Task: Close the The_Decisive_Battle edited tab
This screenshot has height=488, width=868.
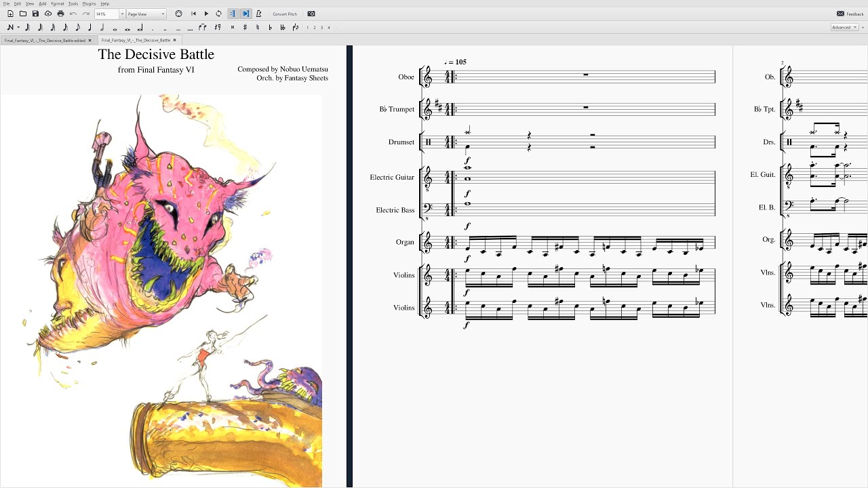Action: [91, 40]
